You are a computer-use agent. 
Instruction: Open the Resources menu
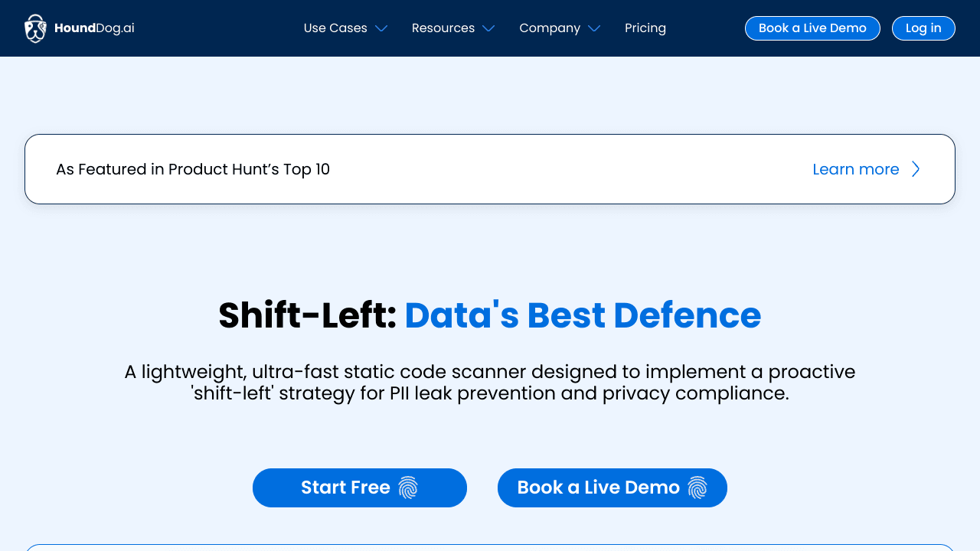point(443,28)
